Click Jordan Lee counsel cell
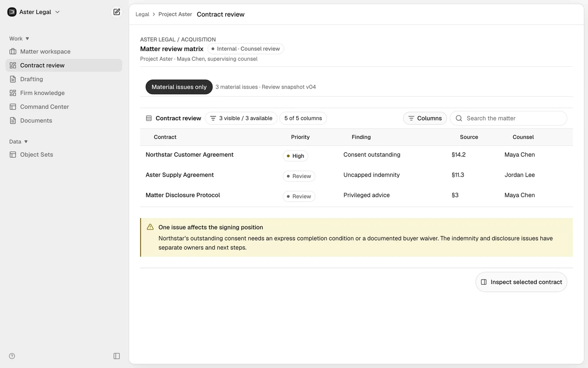The height and width of the screenshot is (368, 588). tap(519, 175)
